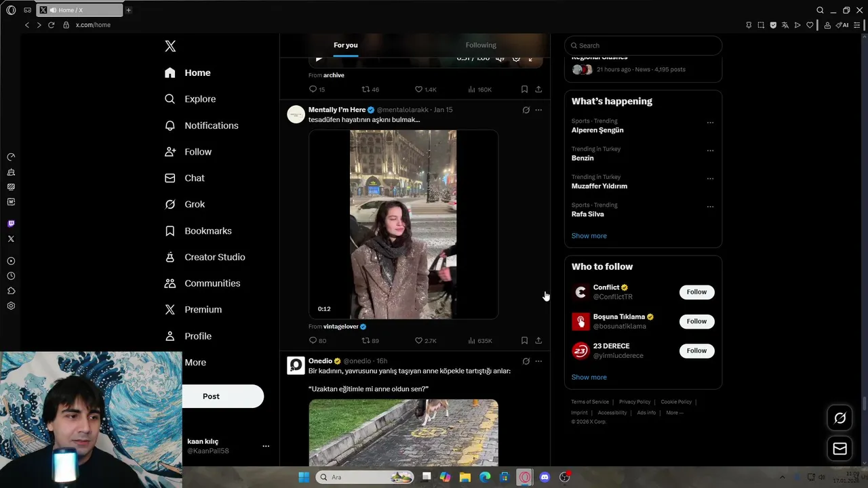Share the archive video post
Image resolution: width=868 pixels, height=488 pixels.
pos(538,89)
